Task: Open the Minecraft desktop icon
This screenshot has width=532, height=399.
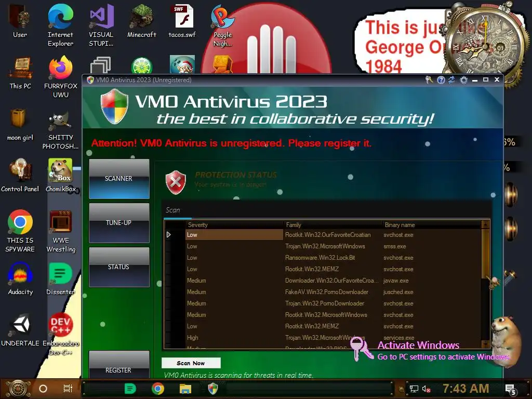Action: pos(142,20)
